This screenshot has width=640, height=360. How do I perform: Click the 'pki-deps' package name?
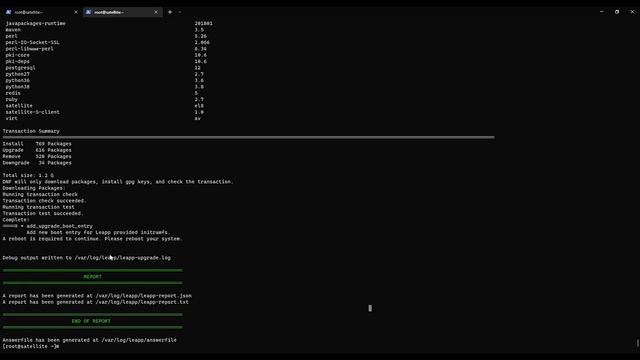point(18,61)
